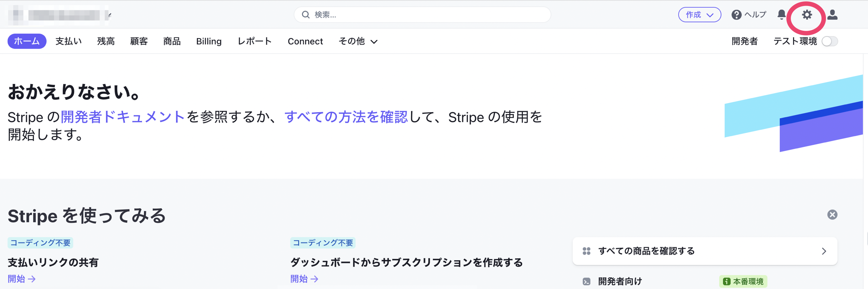Switch to the 支払い tab
Screen dimensions: 868x289
69,41
